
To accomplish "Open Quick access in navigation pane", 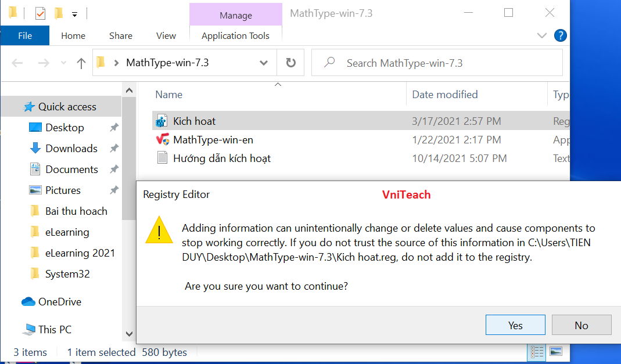I will pyautogui.click(x=61, y=106).
